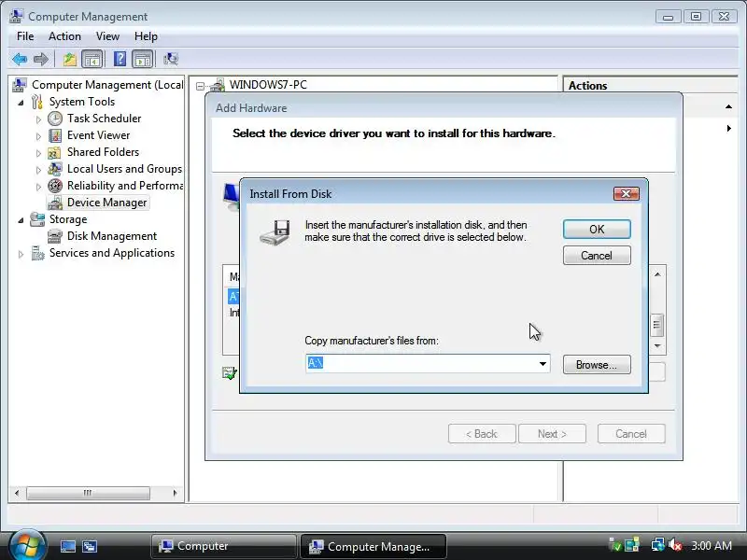Collapse the System Tools tree node
747x560 pixels.
coord(21,103)
